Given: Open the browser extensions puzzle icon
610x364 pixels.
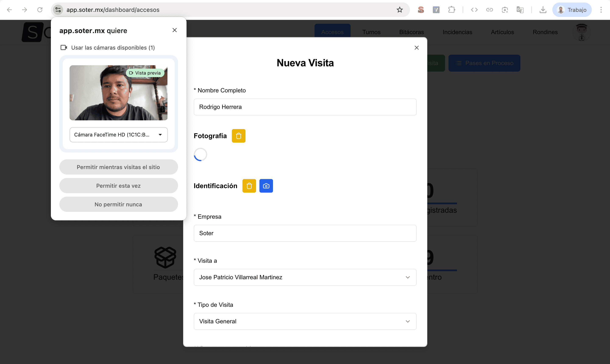Looking at the screenshot, I should [x=451, y=10].
